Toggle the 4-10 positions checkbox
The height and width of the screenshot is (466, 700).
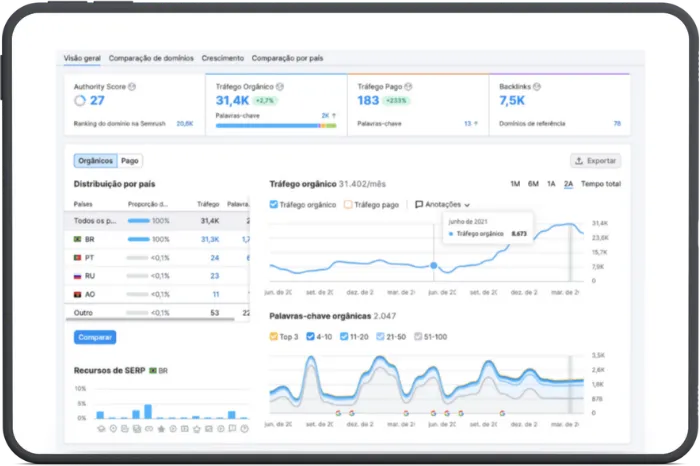[310, 337]
